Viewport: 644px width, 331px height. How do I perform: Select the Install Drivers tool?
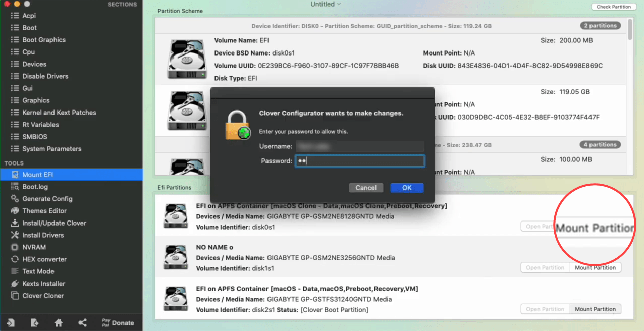(x=71, y=235)
